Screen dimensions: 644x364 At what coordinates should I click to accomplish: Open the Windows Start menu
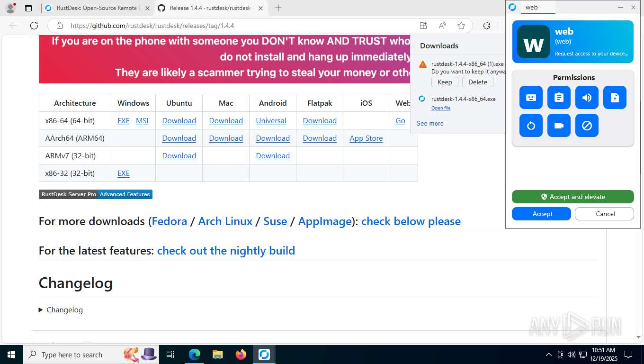[x=11, y=355]
